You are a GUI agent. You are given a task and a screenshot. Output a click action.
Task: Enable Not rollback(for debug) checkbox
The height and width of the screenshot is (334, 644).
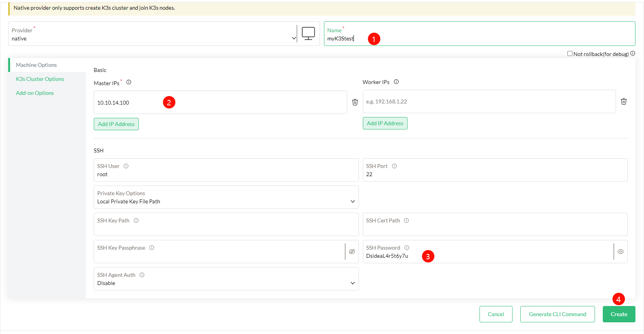[x=570, y=54]
